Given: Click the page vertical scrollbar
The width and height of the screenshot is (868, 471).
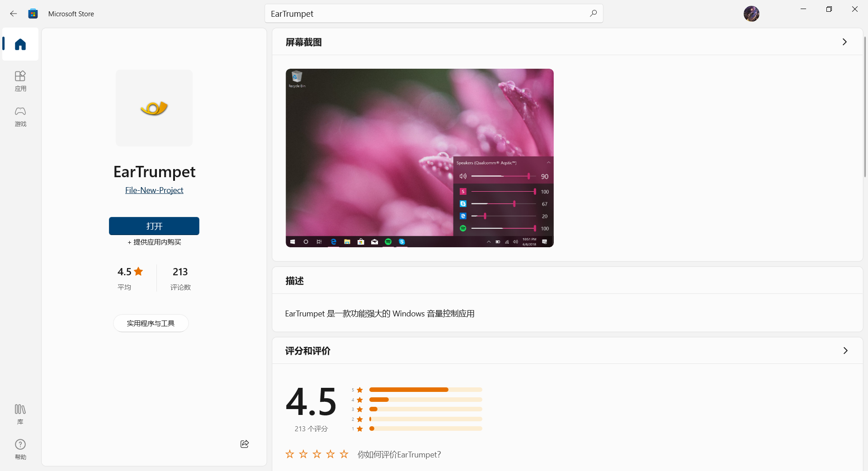Looking at the screenshot, I should [x=865, y=107].
